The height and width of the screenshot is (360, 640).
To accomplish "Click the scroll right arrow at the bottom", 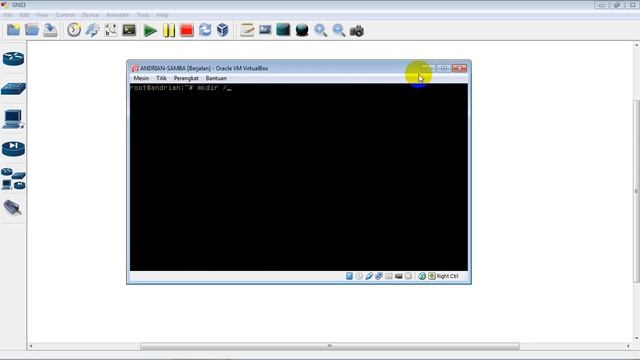I will [x=628, y=346].
